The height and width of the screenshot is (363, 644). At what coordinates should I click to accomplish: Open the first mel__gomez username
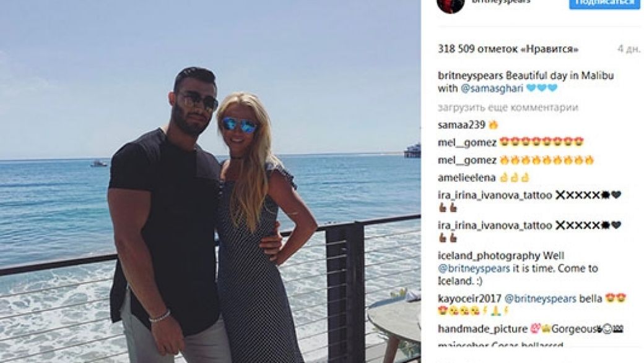point(467,143)
